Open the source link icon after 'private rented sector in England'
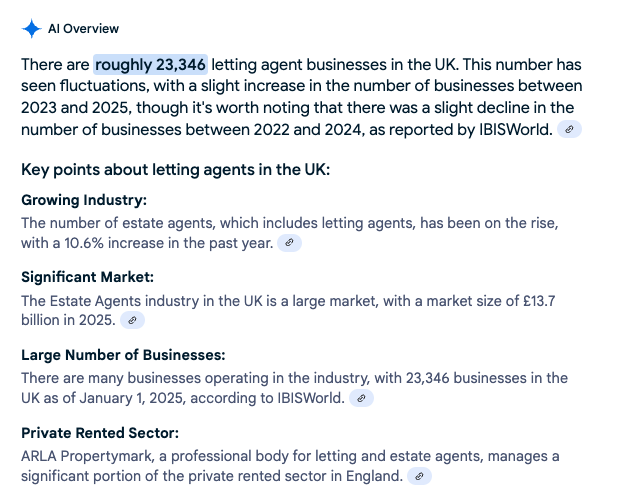This screenshot has height=501, width=617. pos(419,476)
